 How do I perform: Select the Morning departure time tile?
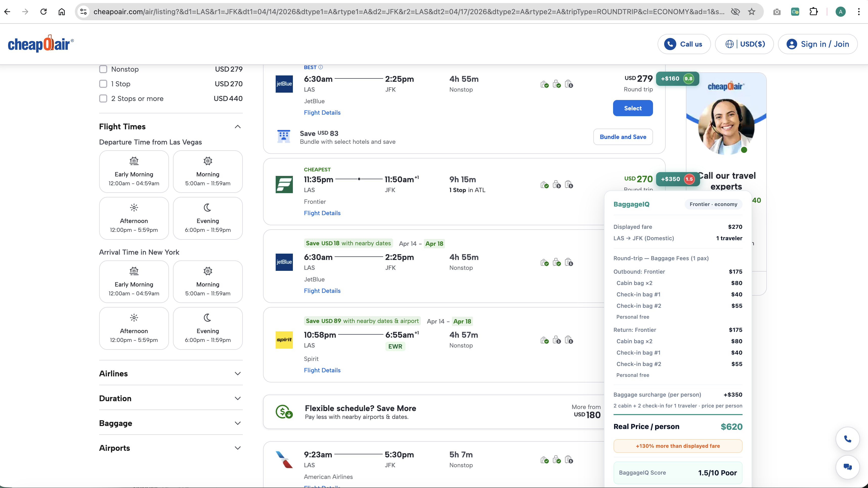[208, 172]
